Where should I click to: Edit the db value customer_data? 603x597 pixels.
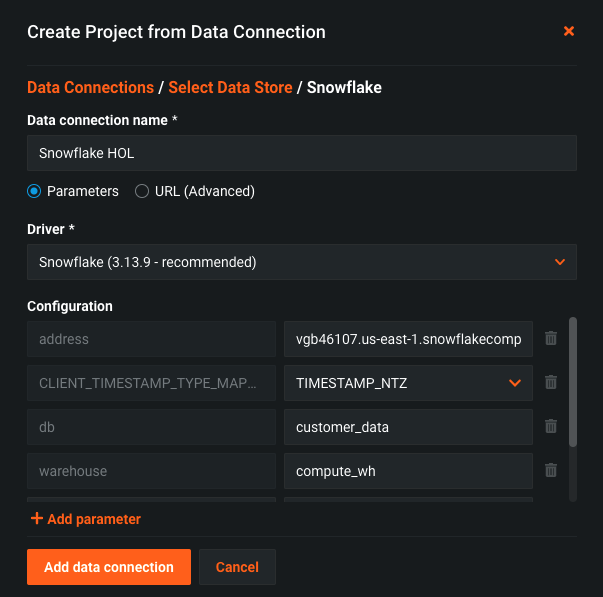pyautogui.click(x=408, y=427)
